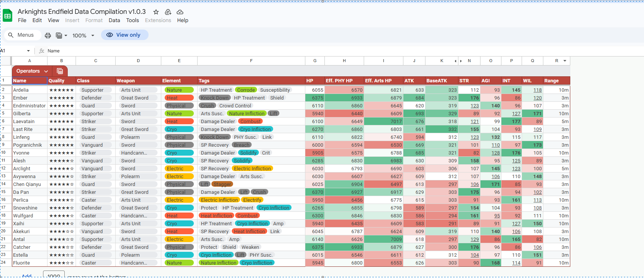Image resolution: width=644 pixels, height=278 pixels.
Task: Open the Name box dropdown arrow
Action: [x=28, y=51]
